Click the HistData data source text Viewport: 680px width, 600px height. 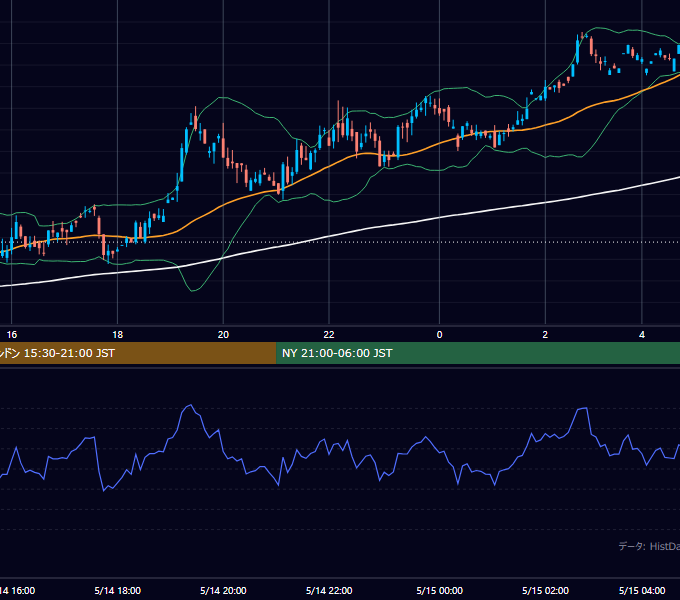point(649,546)
